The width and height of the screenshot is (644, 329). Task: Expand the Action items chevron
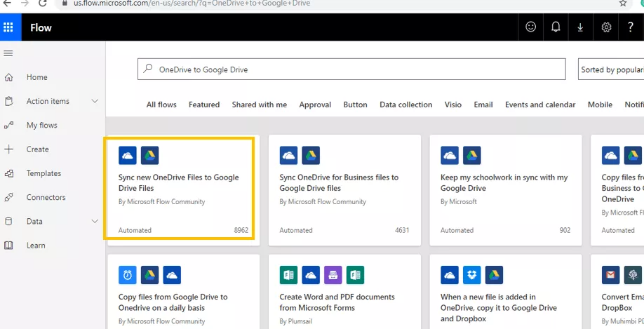click(x=95, y=101)
